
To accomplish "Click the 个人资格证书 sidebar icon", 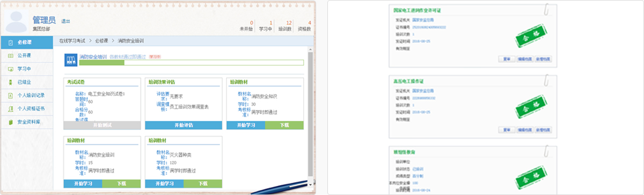I will (11, 109).
